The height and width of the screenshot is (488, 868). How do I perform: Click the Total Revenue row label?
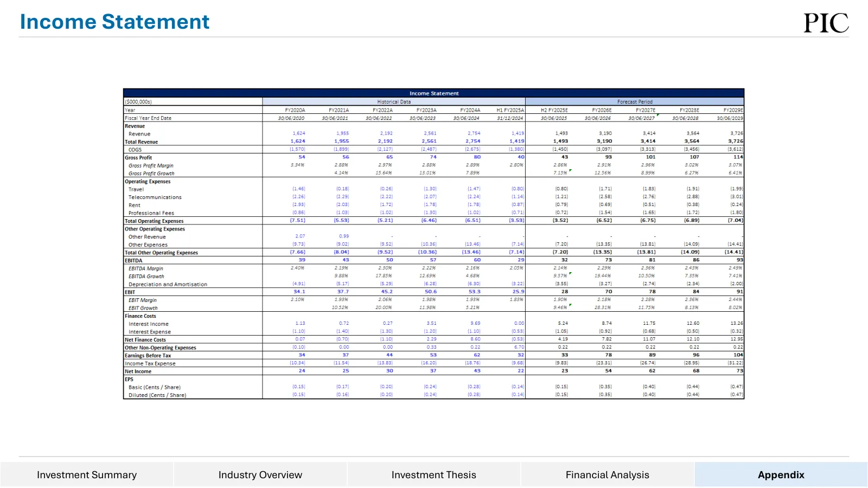click(142, 142)
